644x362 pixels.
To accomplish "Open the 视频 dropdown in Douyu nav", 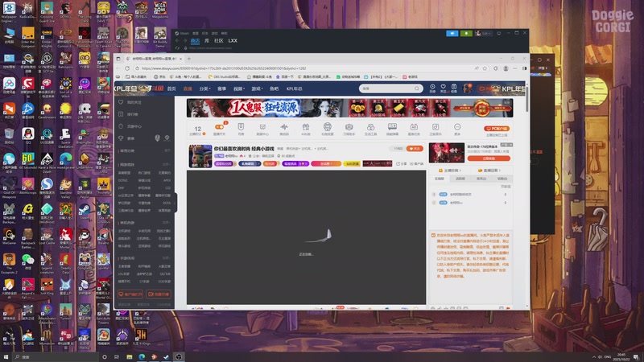I will [x=238, y=88].
